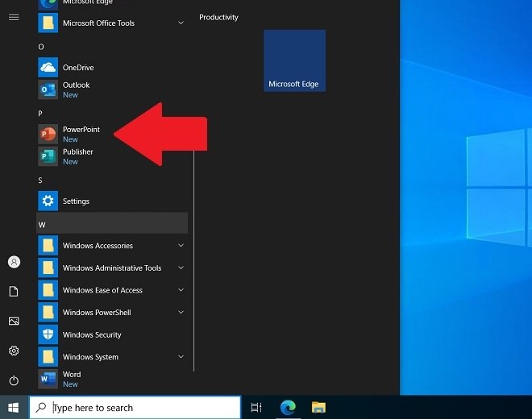
Task: Open Microsoft Edge from the taskbar
Action: point(288,407)
